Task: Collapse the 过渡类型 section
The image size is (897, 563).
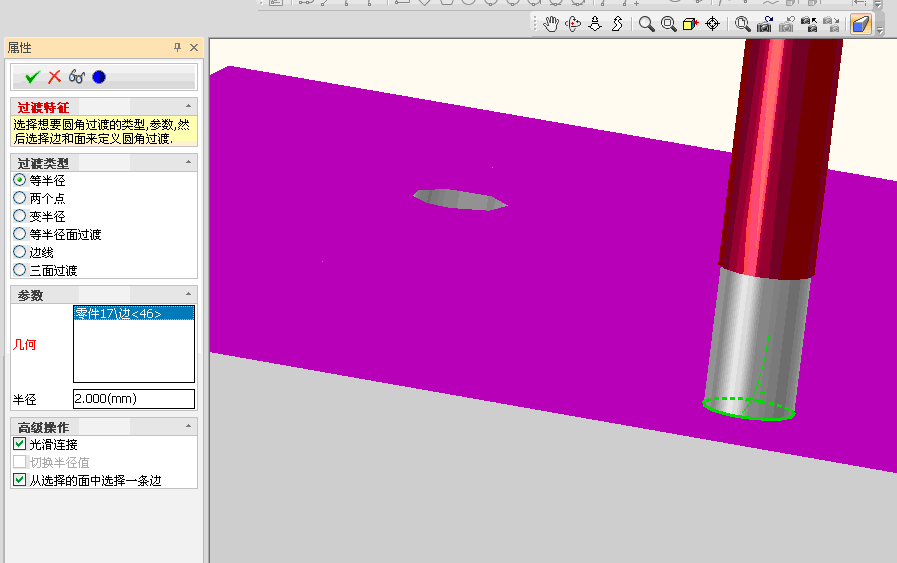Action: click(188, 162)
